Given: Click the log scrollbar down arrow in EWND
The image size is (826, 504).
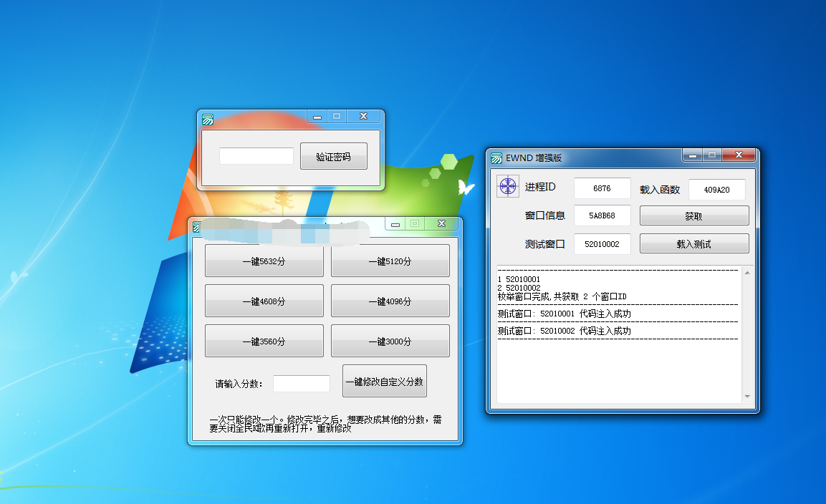Looking at the screenshot, I should (x=747, y=397).
